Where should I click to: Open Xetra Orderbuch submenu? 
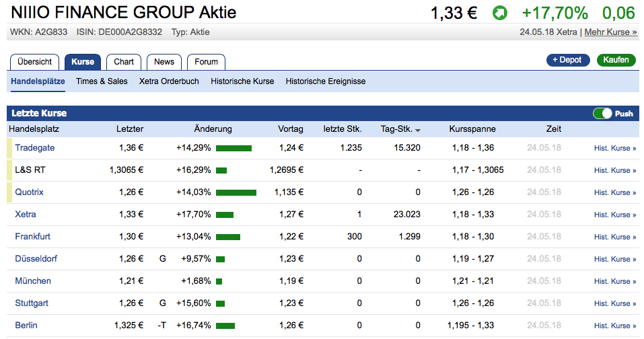pos(169,81)
